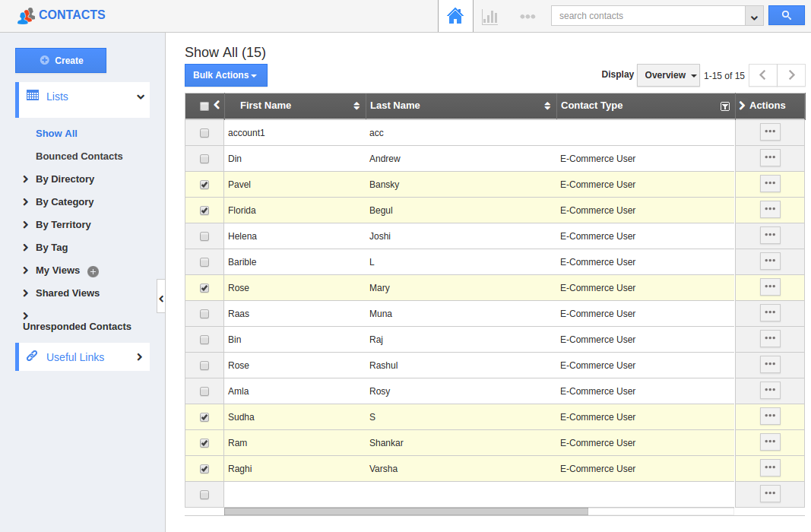Viewport: 811px width, 532px height.
Task: Check the Helena Joshi checkbox
Action: (x=204, y=236)
